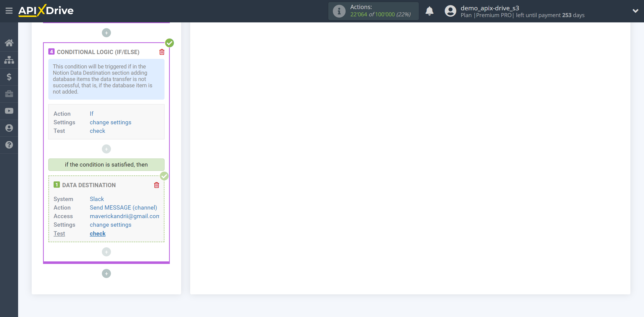644x317 pixels.
Task: Click the Actions usage progress bar indicator
Action: point(374,11)
